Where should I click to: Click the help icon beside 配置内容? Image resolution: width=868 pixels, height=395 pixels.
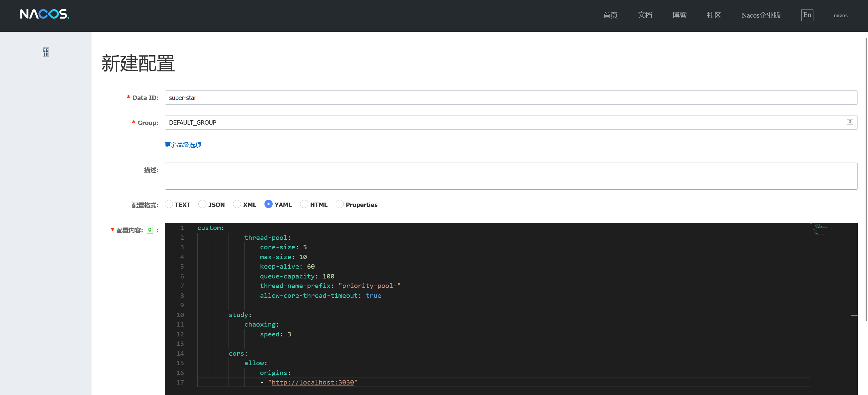tap(150, 230)
